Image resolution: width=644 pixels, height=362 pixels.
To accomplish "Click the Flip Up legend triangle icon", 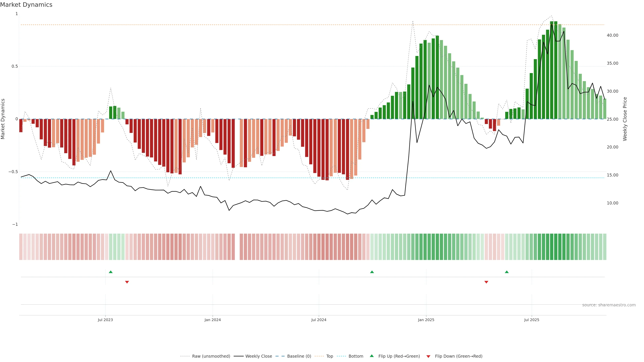I will coord(372,356).
